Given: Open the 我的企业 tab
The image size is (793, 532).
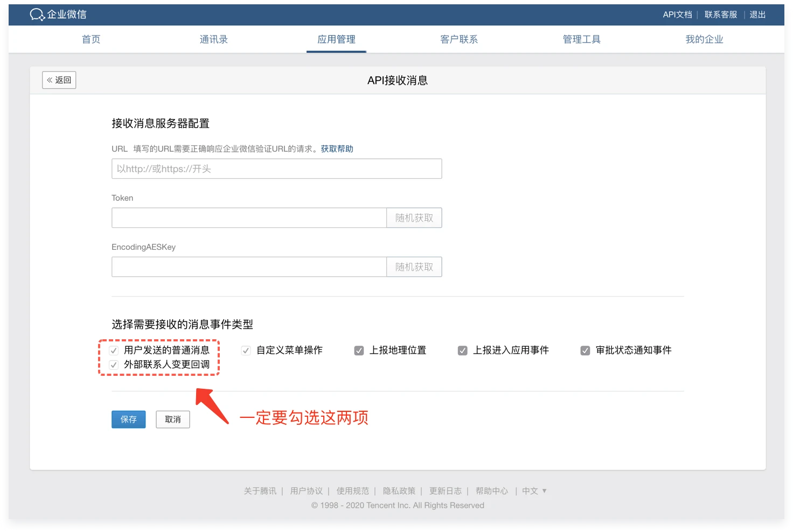Looking at the screenshot, I should tap(704, 39).
